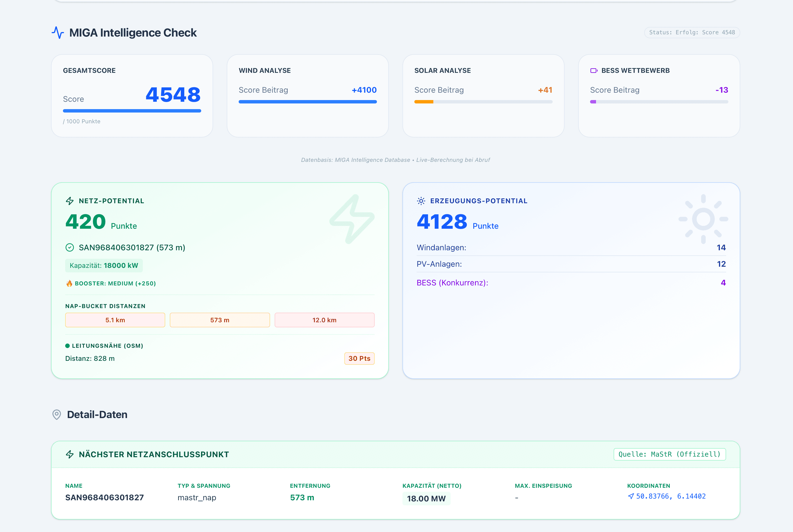Click the checkmark icon beside SAN968406301827
Screen dimensions: 793x532
(70, 247)
